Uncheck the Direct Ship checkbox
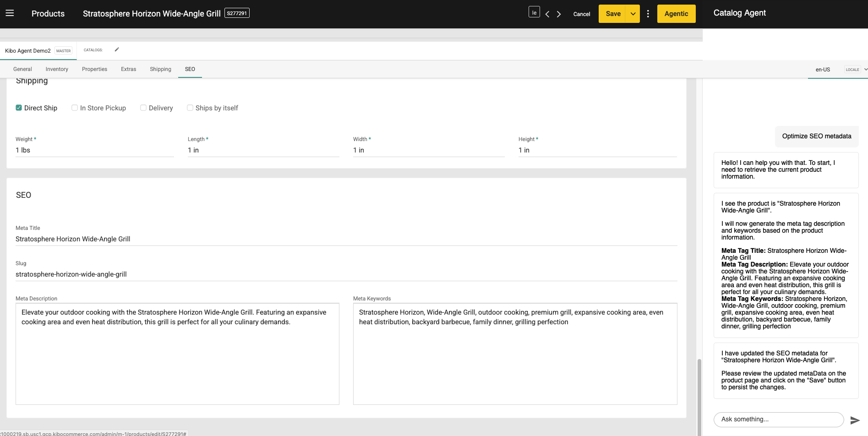This screenshot has width=868, height=436. tap(19, 108)
